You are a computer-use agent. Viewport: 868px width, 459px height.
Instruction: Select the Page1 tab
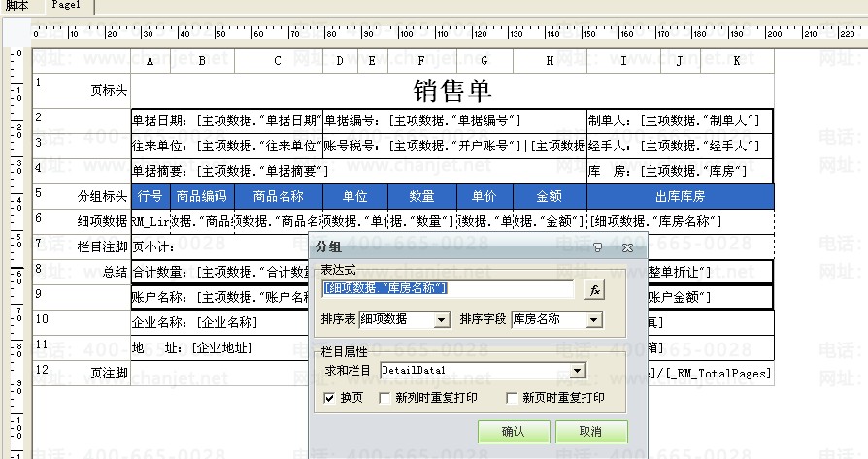(67, 6)
